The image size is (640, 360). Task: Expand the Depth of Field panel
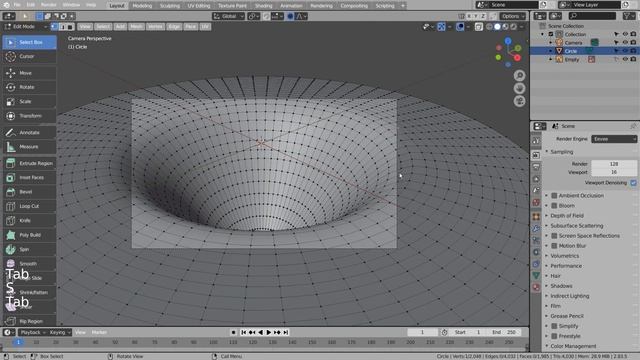pyautogui.click(x=567, y=216)
